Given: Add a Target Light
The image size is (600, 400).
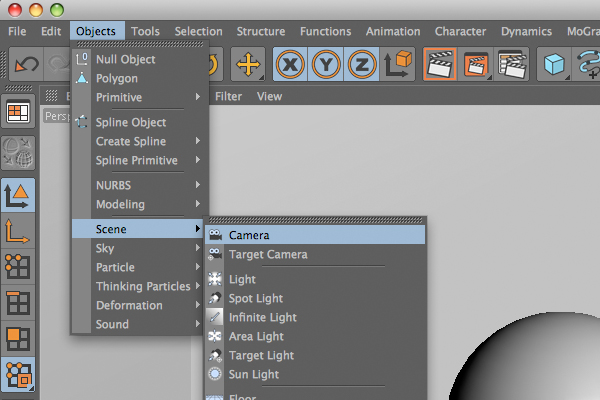Looking at the screenshot, I should 315,356.
